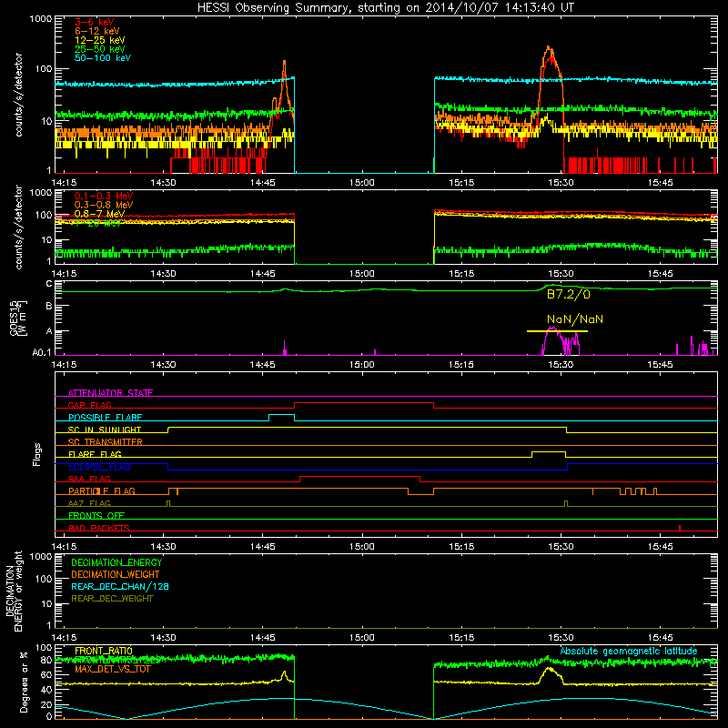Click the raised segment of the GAP_FLAG line
Viewport: 728px width, 728px height.
click(x=365, y=403)
